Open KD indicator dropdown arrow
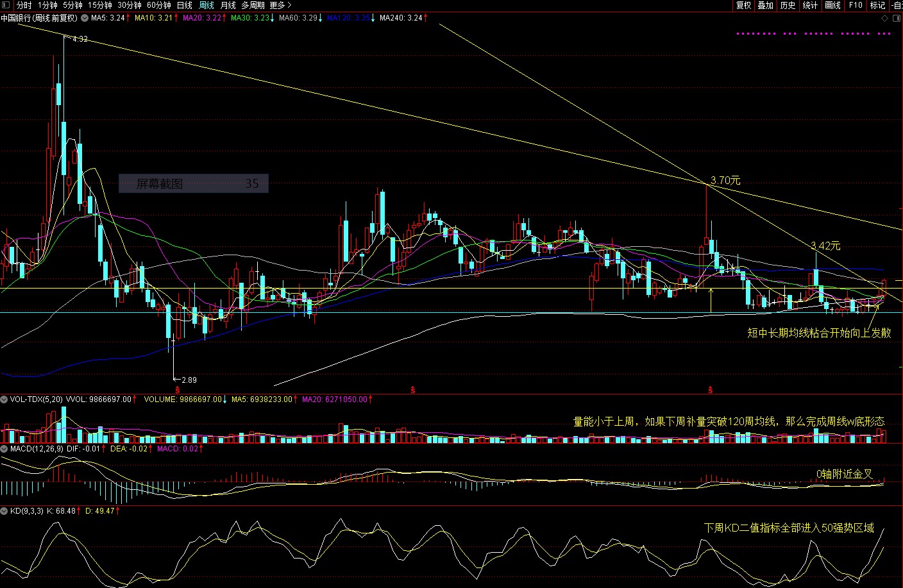903x588 pixels. tap(4, 511)
